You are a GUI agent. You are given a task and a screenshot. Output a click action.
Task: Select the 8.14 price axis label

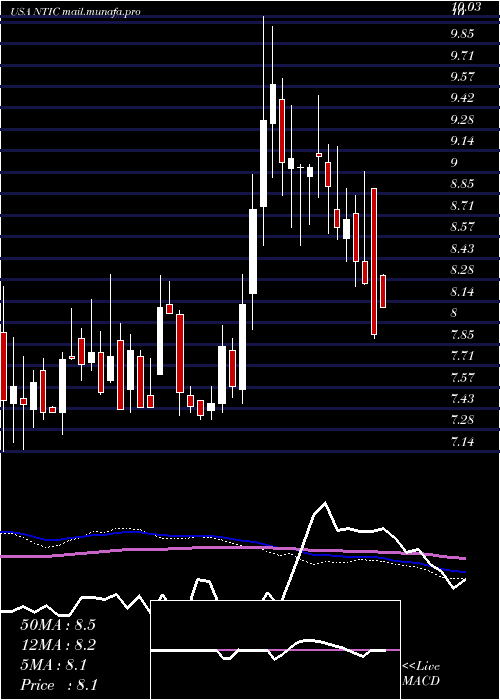click(x=462, y=292)
